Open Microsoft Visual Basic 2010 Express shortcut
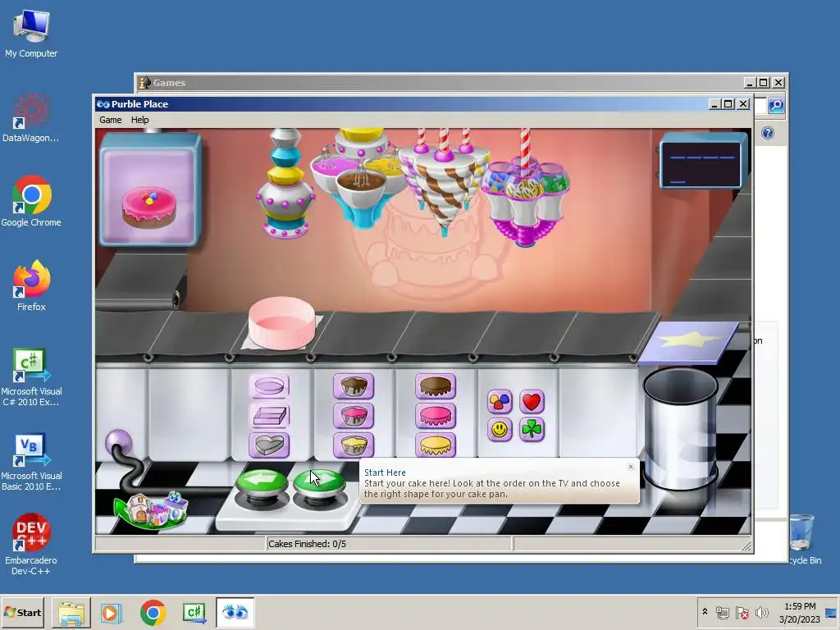The image size is (840, 630). point(31,462)
